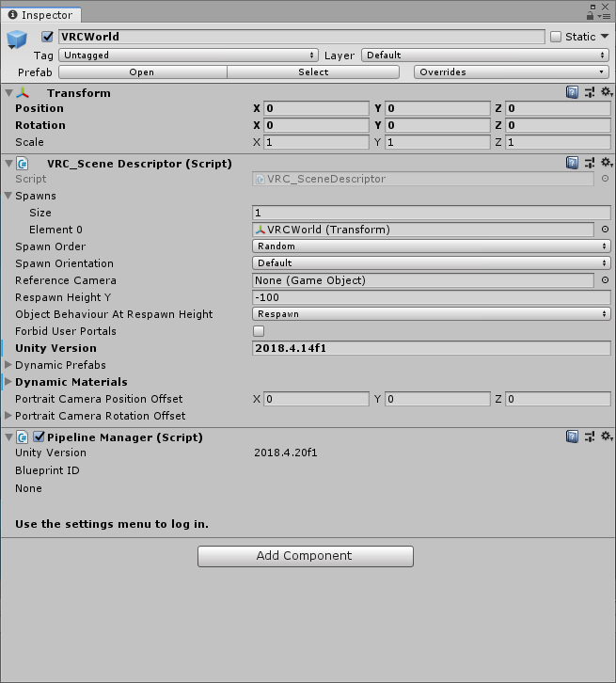Click Position Z field
Screen dimensions: 616x683
point(558,108)
